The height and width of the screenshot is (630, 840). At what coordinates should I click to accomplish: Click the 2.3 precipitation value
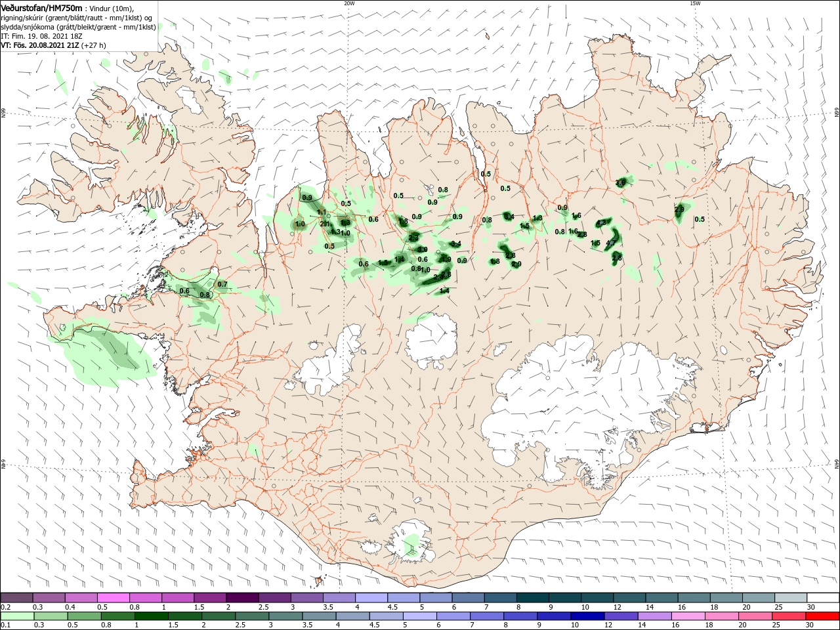[413, 238]
